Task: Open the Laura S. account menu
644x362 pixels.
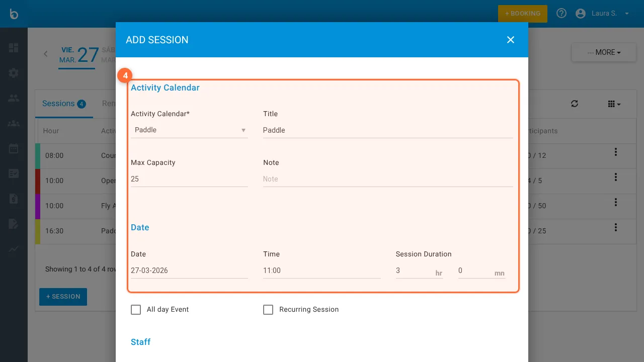Action: (603, 14)
